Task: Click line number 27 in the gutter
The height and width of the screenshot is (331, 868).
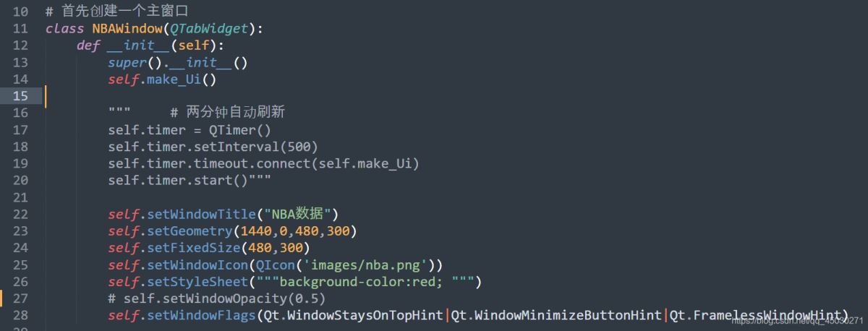Action: 20,298
